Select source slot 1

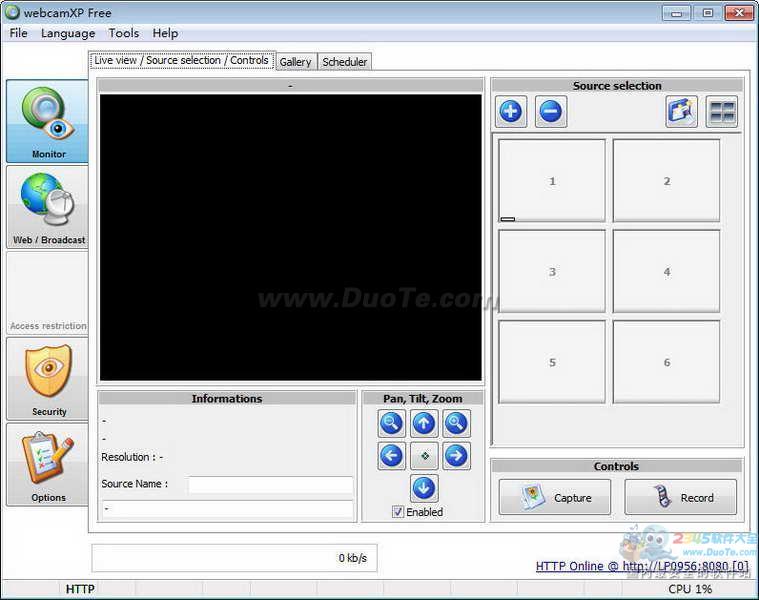[552, 180]
